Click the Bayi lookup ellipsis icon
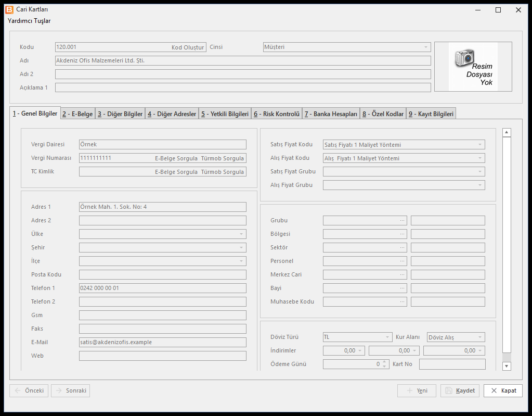The width and height of the screenshot is (532, 416). [402, 288]
